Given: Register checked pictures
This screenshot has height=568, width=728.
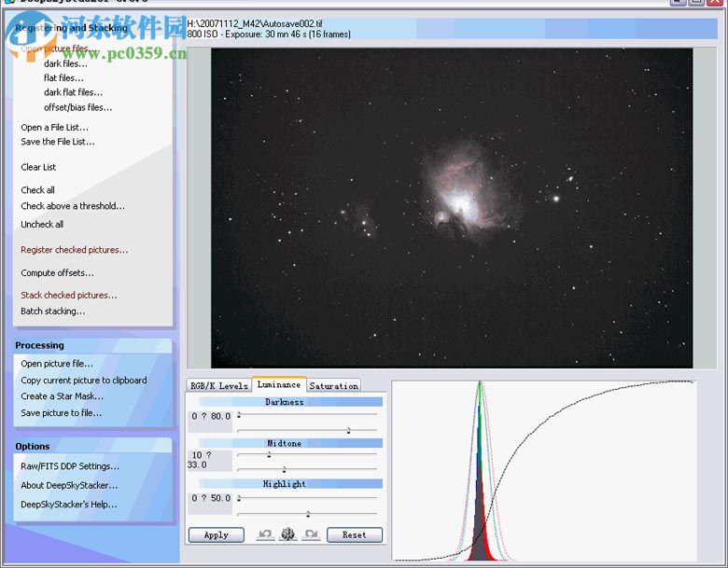Looking at the screenshot, I should (75, 250).
